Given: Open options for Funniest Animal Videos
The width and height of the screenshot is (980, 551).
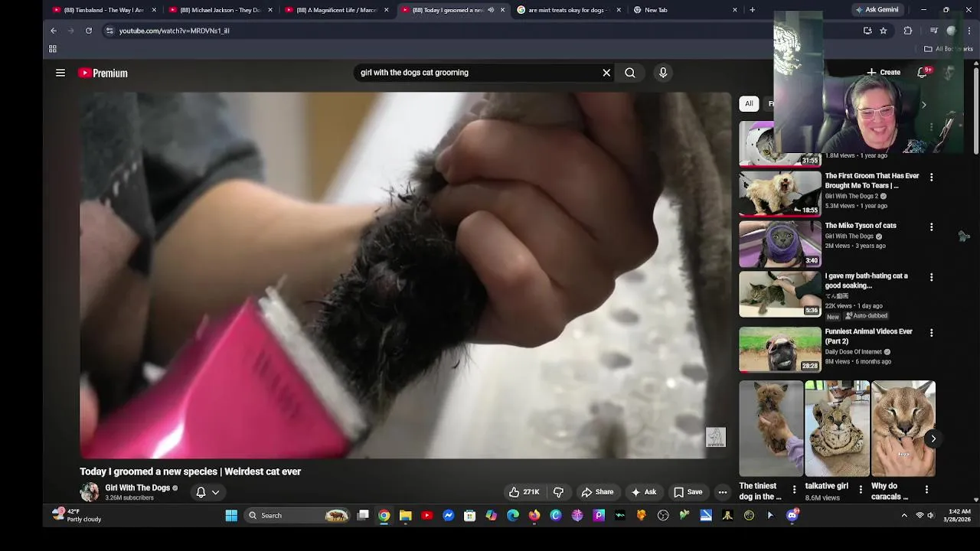Looking at the screenshot, I should click(931, 333).
